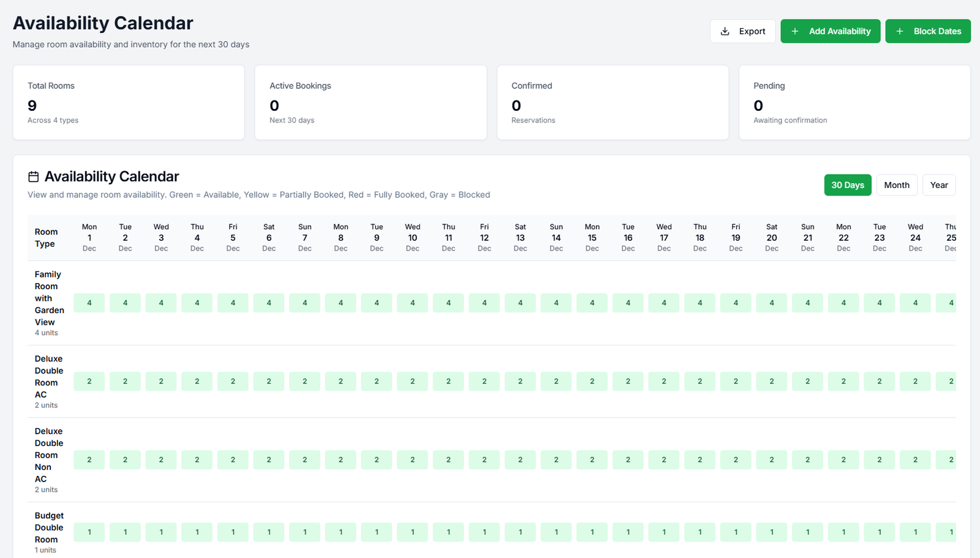980x558 pixels.
Task: Click the plus icon on Block Dates
Action: (x=900, y=31)
